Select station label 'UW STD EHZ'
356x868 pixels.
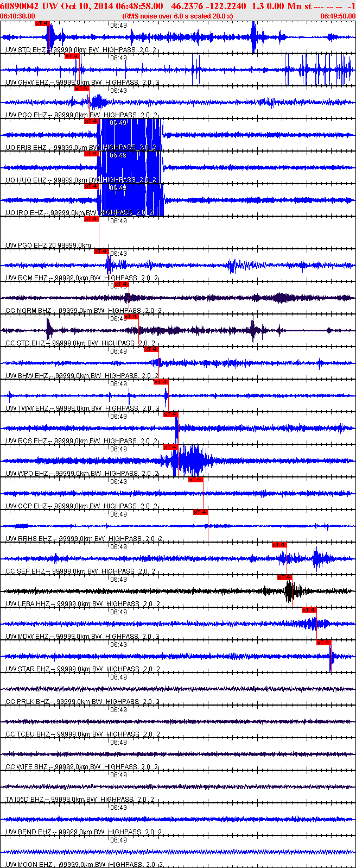coord(26,50)
